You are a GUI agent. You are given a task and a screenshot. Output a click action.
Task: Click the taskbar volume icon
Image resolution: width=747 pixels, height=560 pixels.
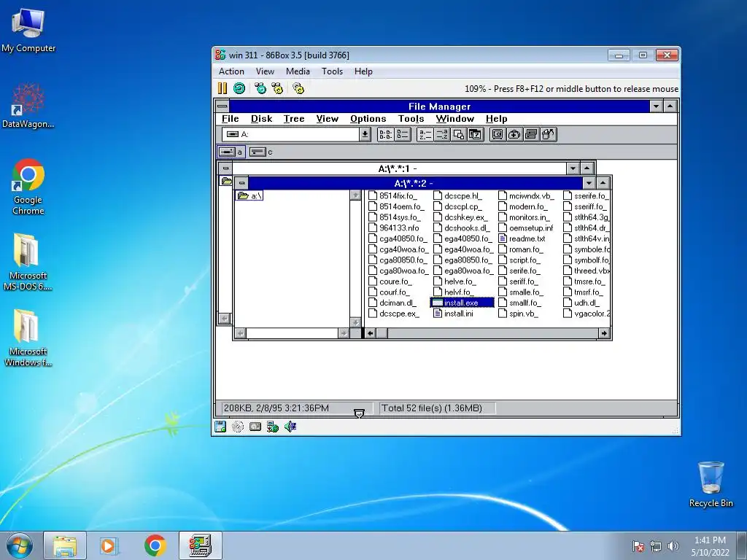(673, 546)
